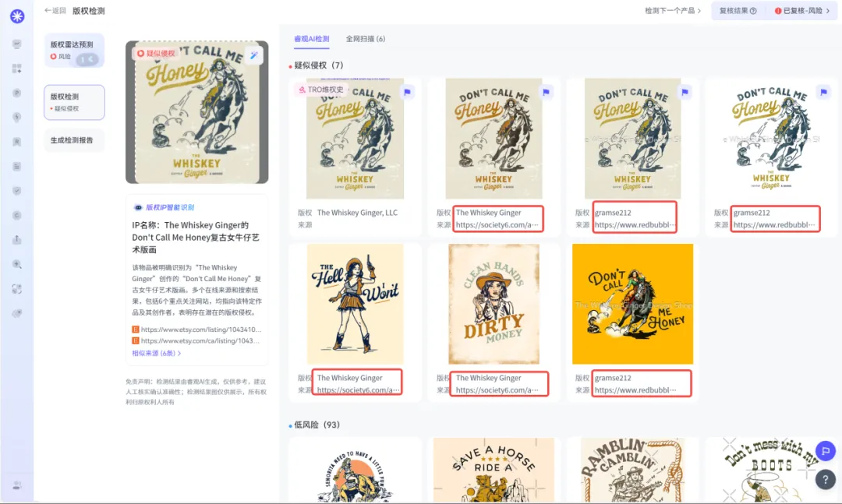Open the document list icon in the sidebar
Image resolution: width=842 pixels, height=504 pixels.
(x=17, y=167)
